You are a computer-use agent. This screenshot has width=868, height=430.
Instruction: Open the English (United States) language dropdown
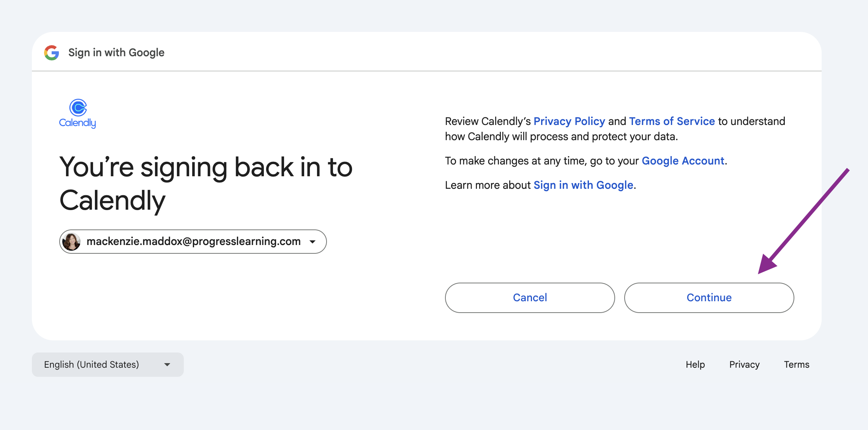108,365
